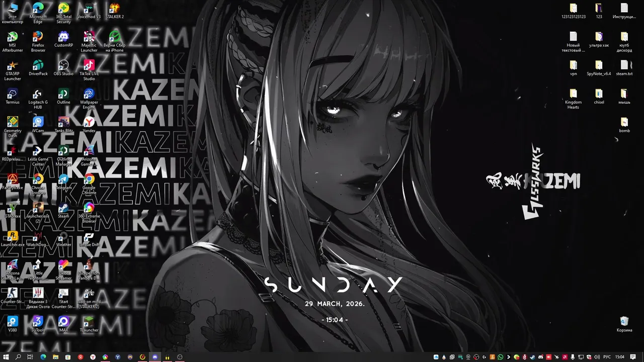Select the Корзина recycle bin icon

coord(624,325)
